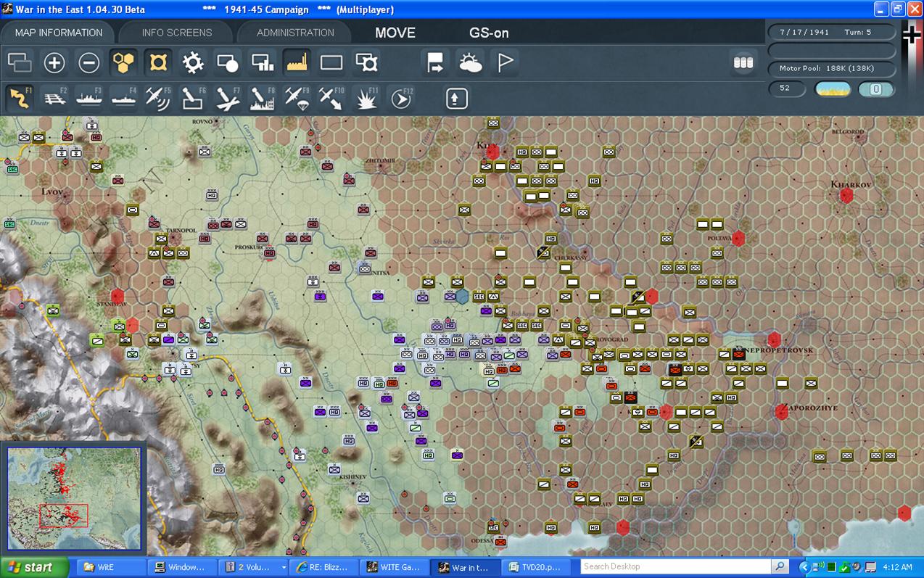This screenshot has height=578, width=924.
Task: Click the zero counter button
Action: (x=876, y=89)
